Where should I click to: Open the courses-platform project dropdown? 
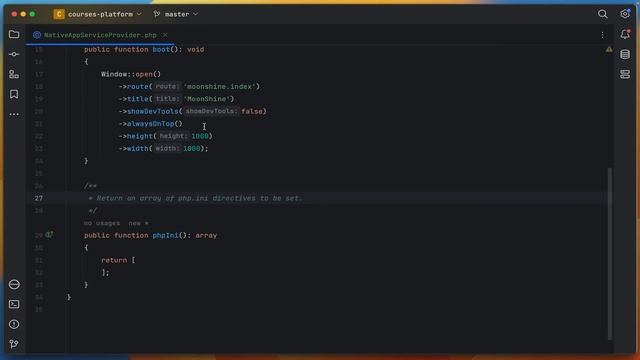pos(104,14)
